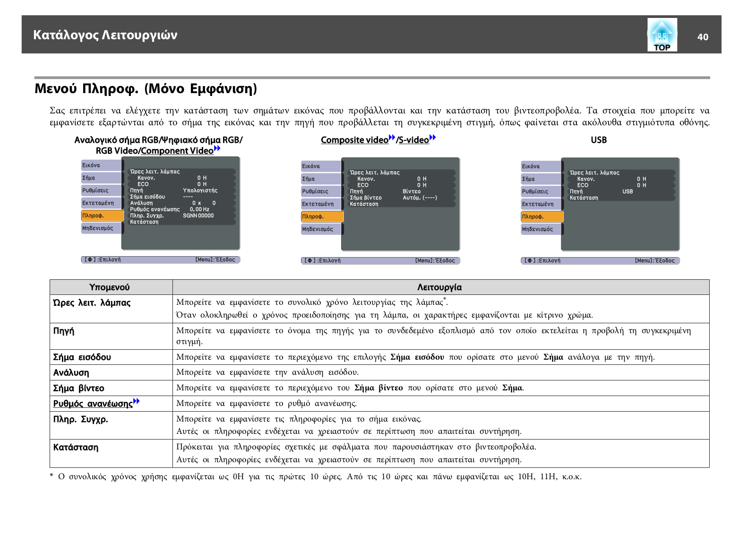Click the glossary arrow icon after Composite video
The image size is (756, 535).
(392, 138)
